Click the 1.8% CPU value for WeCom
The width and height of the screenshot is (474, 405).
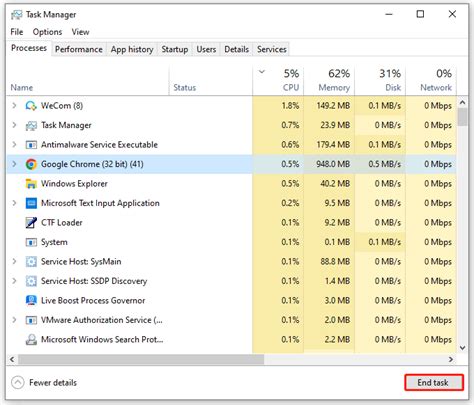290,106
